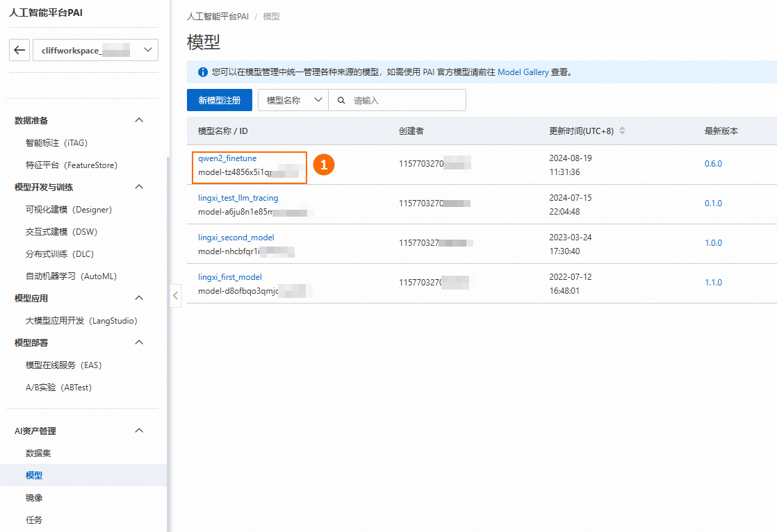The image size is (777, 532).
Task: Open 智能标注 (iTAG) menu item
Action: (x=56, y=142)
